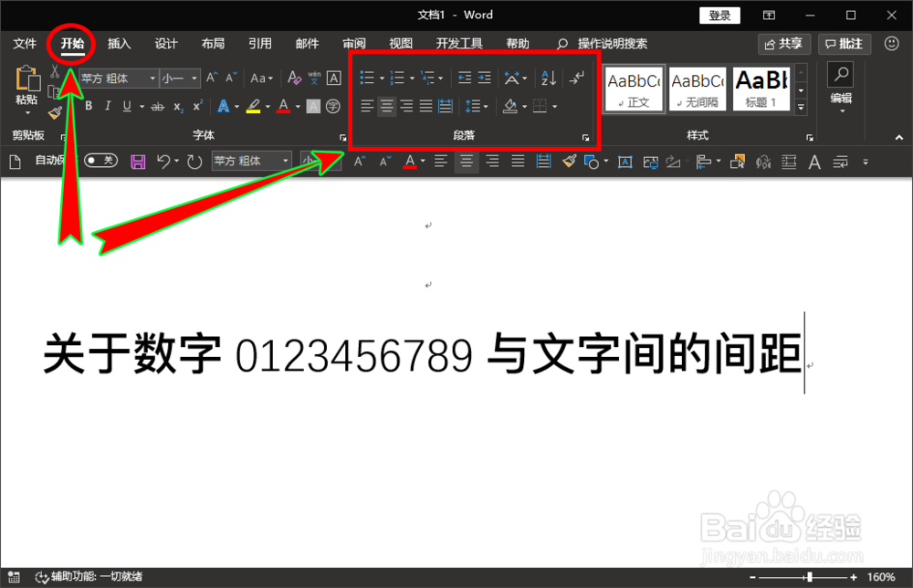Click the bullets list icon
This screenshot has width=913, height=588.
point(369,78)
